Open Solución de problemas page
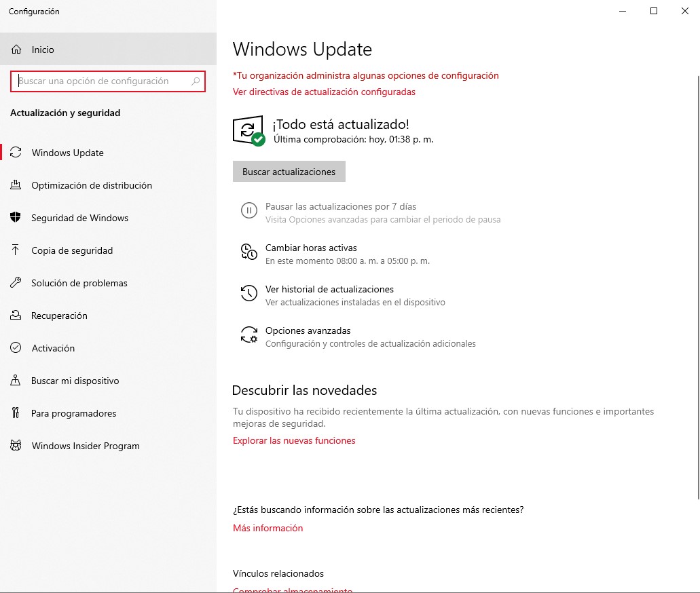This screenshot has width=700, height=593. (108, 283)
